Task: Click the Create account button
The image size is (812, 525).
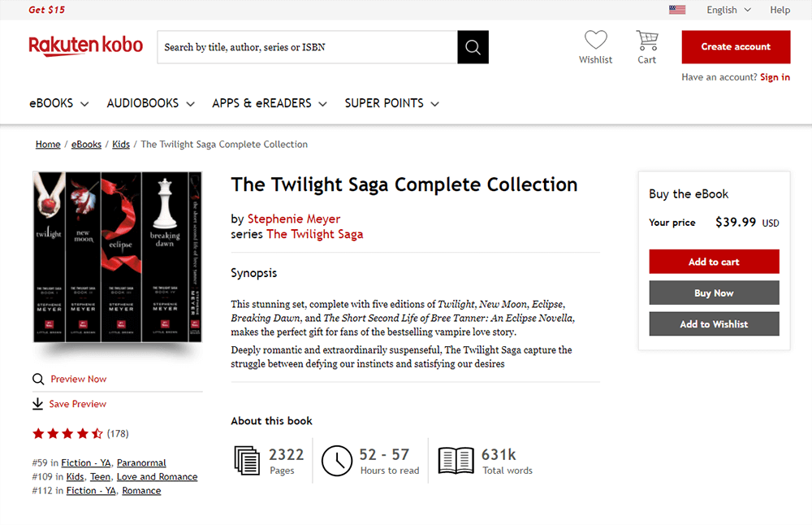Action: [x=736, y=47]
